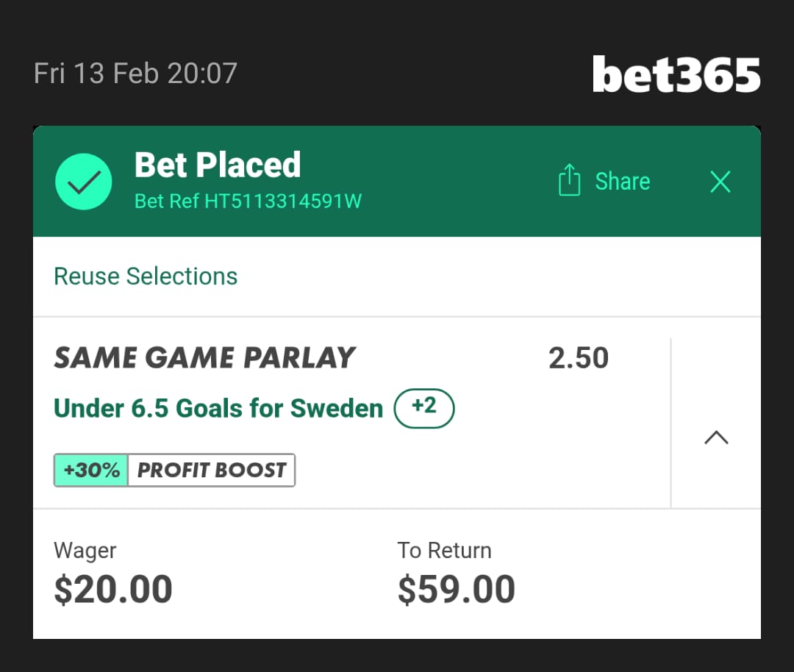Click the 2.50 odds value
This screenshot has height=672, width=794.
pyautogui.click(x=579, y=358)
